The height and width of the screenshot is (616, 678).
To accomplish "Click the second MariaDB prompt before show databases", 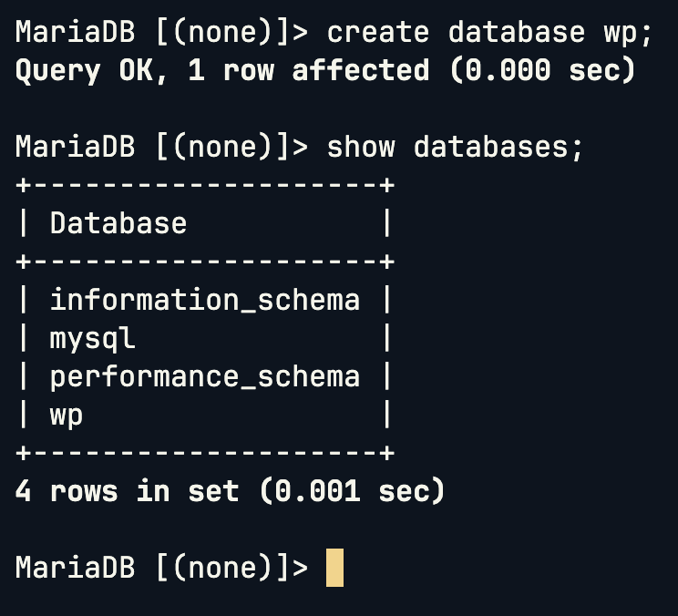I will 161,148.
